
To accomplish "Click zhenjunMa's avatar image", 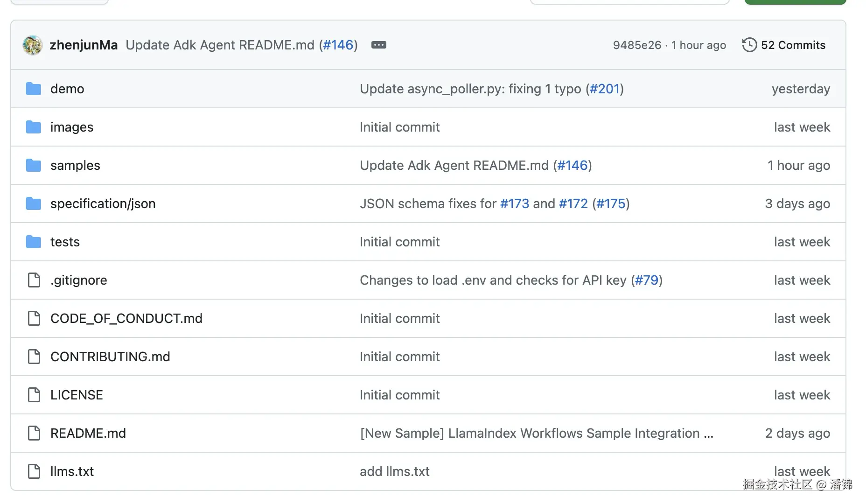I will (33, 45).
